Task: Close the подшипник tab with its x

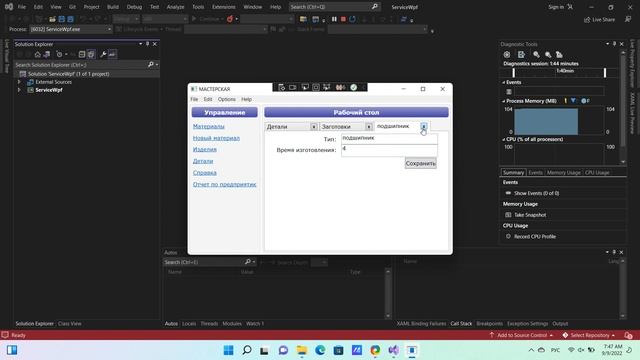Action: coord(424,126)
